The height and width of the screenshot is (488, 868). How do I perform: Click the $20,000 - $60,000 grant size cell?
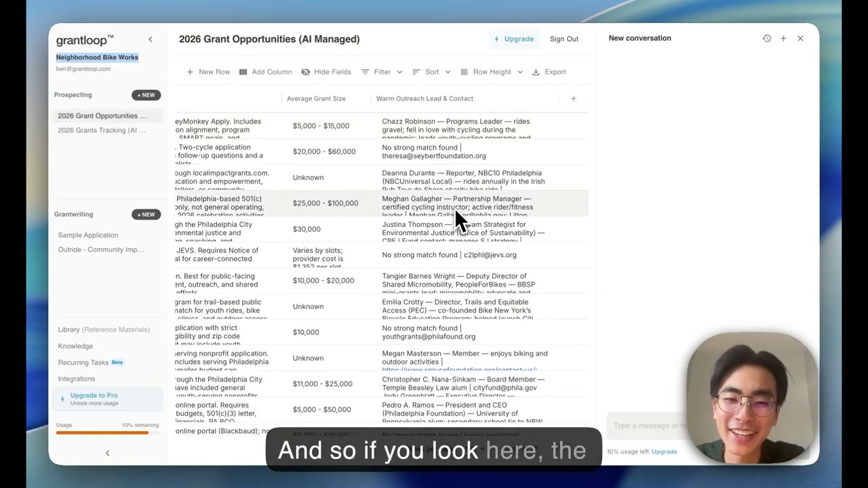(326, 152)
